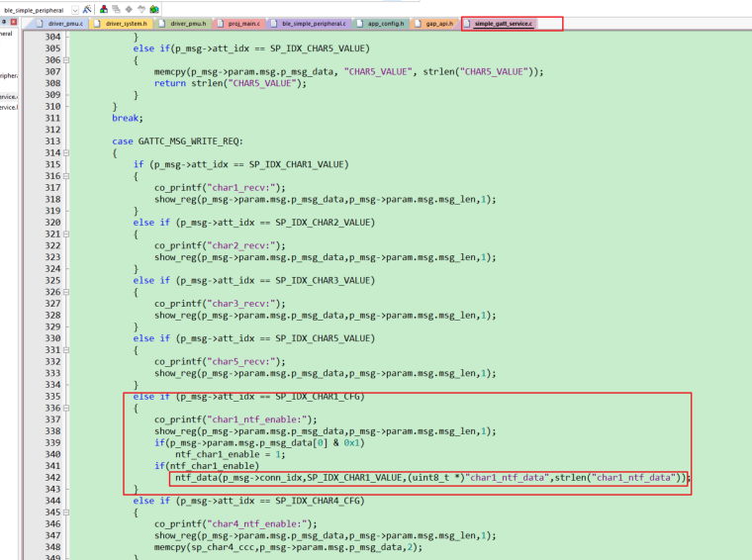Screen dimensions: 752x560
Task: Close the project panel with red X
Action: point(14,22)
